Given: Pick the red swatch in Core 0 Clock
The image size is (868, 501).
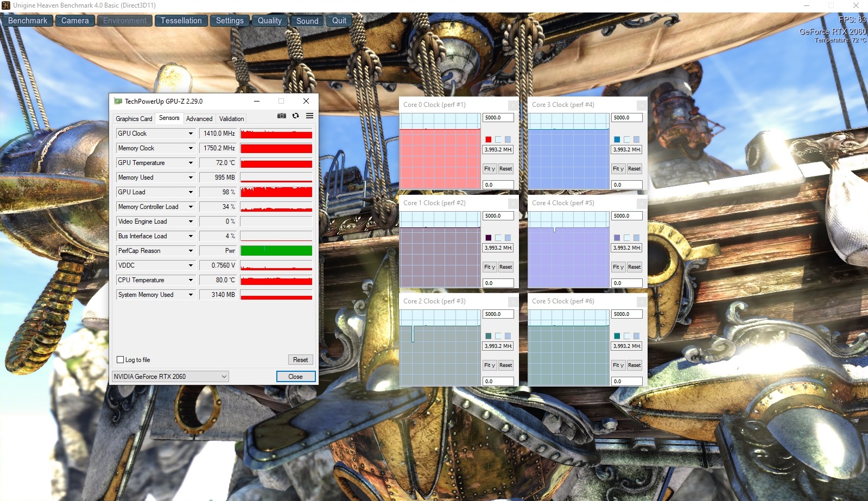Looking at the screenshot, I should pos(489,139).
